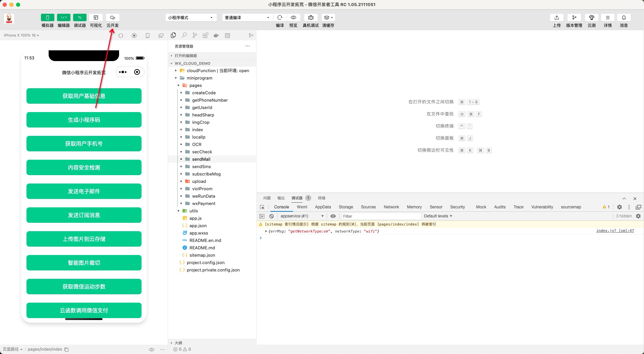Close the mini program via capsule button
The width and height of the screenshot is (644, 354).
tap(137, 72)
